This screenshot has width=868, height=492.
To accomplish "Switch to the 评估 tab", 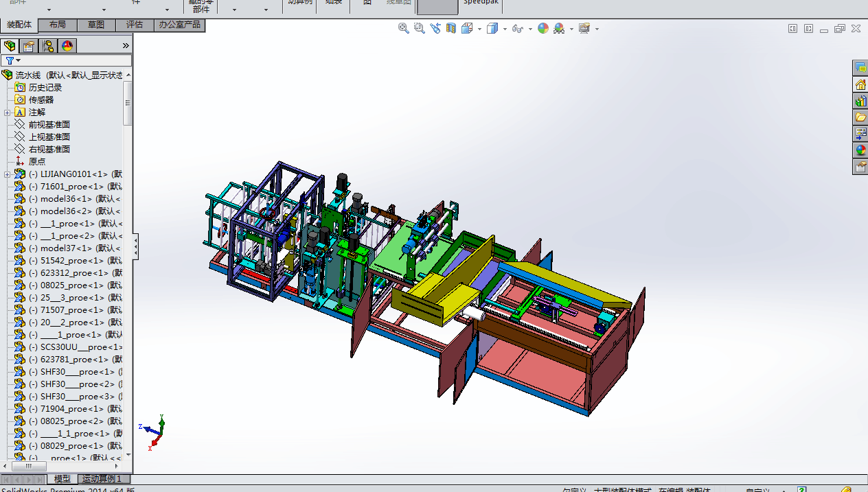I will click(134, 25).
